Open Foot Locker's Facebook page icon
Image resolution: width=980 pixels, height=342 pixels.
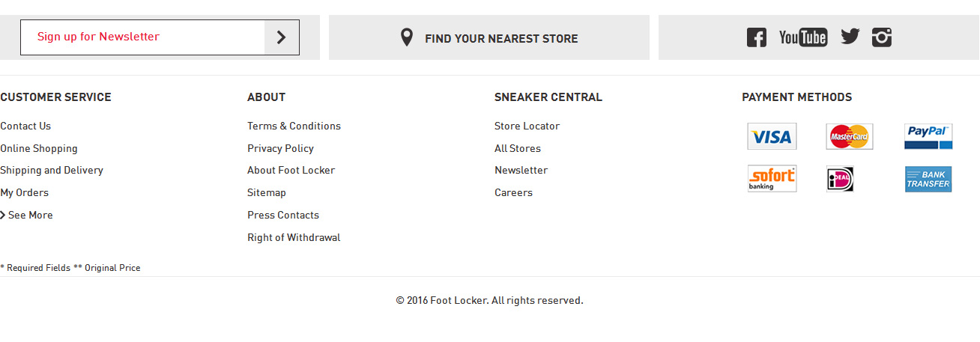click(756, 37)
